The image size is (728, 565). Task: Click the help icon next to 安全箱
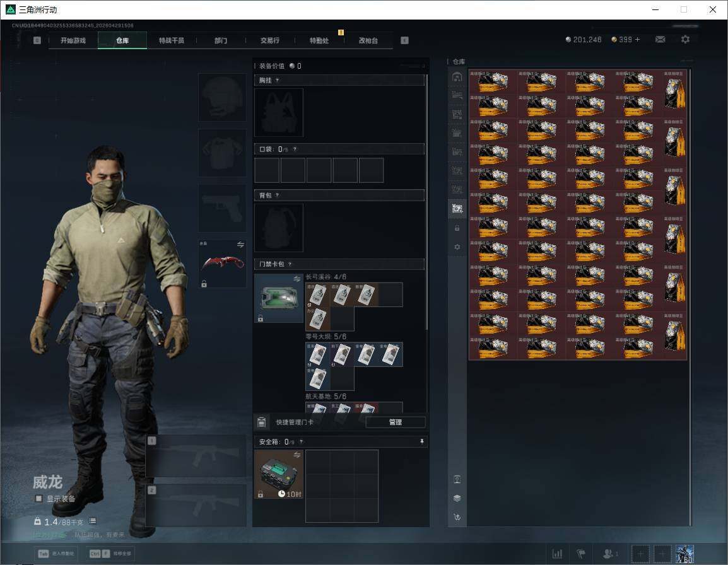pos(301,441)
